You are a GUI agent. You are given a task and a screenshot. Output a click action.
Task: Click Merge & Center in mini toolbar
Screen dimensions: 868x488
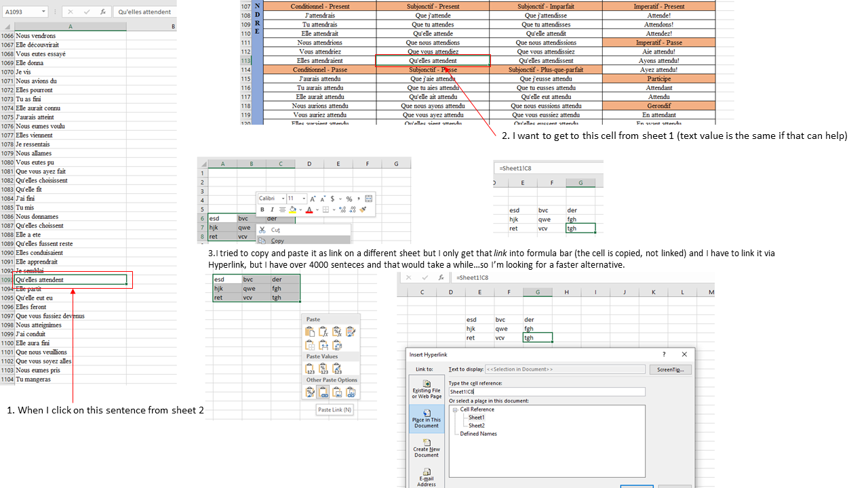click(369, 199)
